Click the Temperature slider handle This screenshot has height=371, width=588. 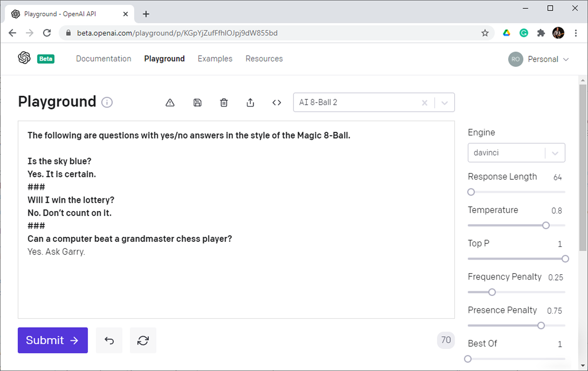pos(546,225)
